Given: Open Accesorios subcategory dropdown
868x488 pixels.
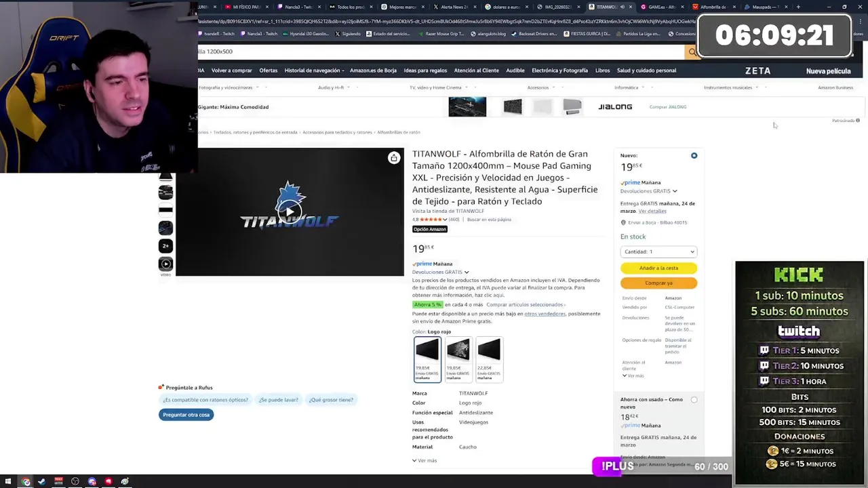Looking at the screenshot, I should 540,87.
